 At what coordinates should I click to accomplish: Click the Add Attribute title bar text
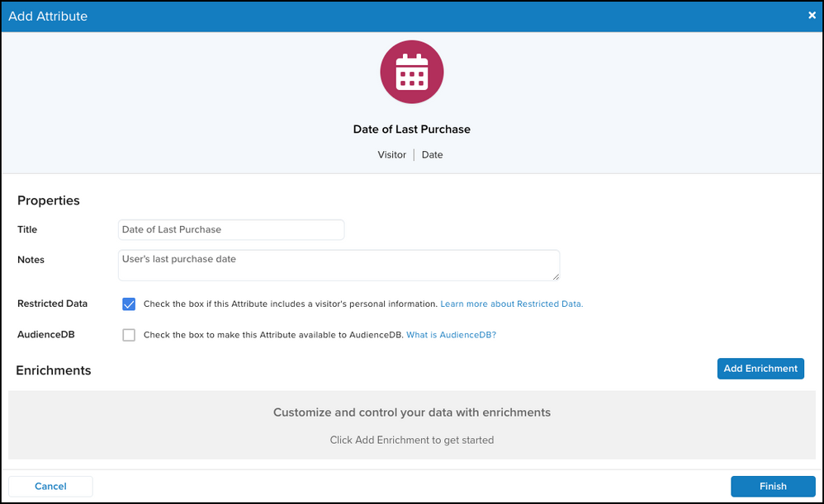[x=48, y=16]
